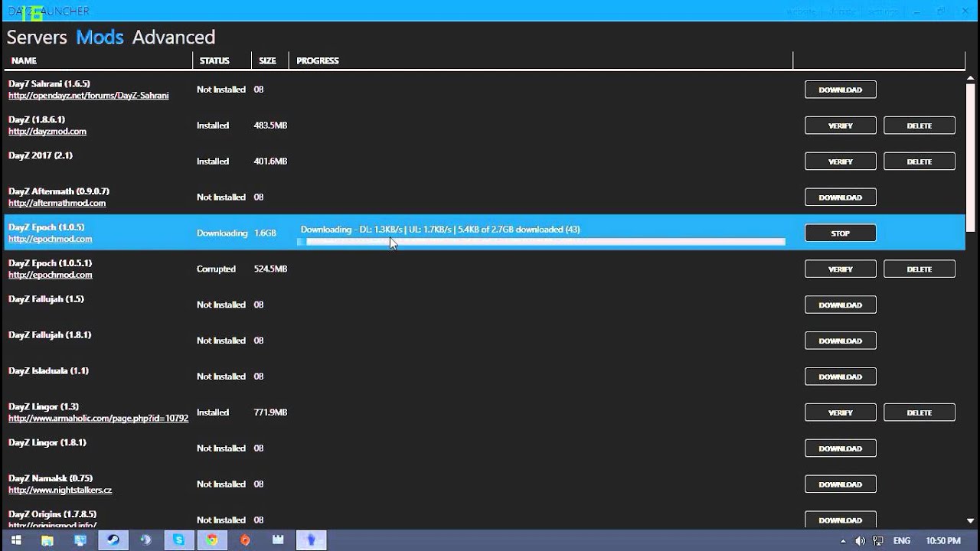Open the nightstalkers.cz link
This screenshot has width=980, height=551.
[x=60, y=490]
